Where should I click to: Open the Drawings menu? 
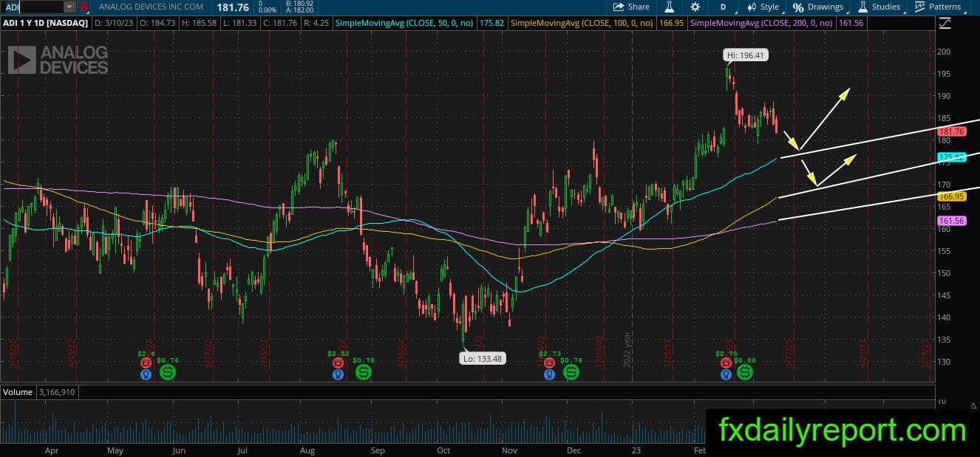[818, 7]
